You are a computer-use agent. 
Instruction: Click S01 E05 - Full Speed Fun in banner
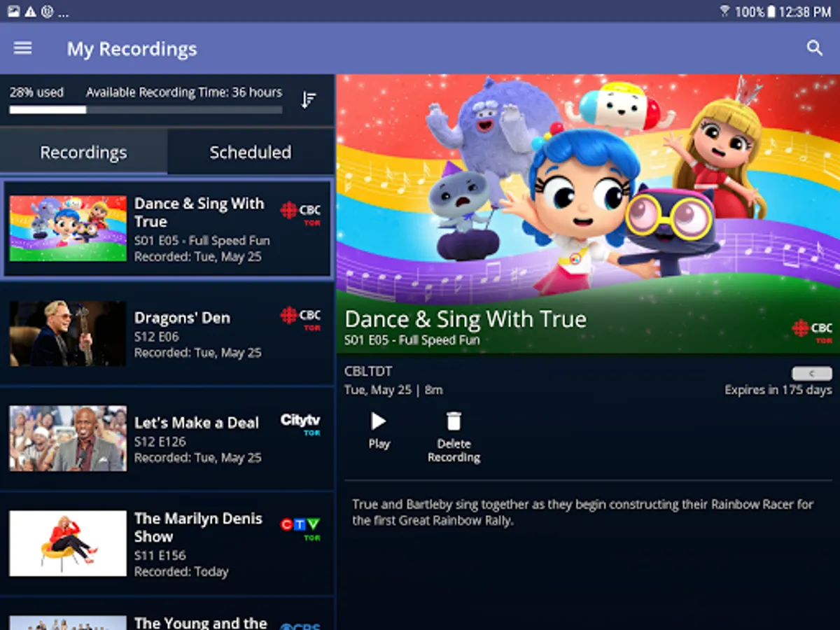(412, 340)
